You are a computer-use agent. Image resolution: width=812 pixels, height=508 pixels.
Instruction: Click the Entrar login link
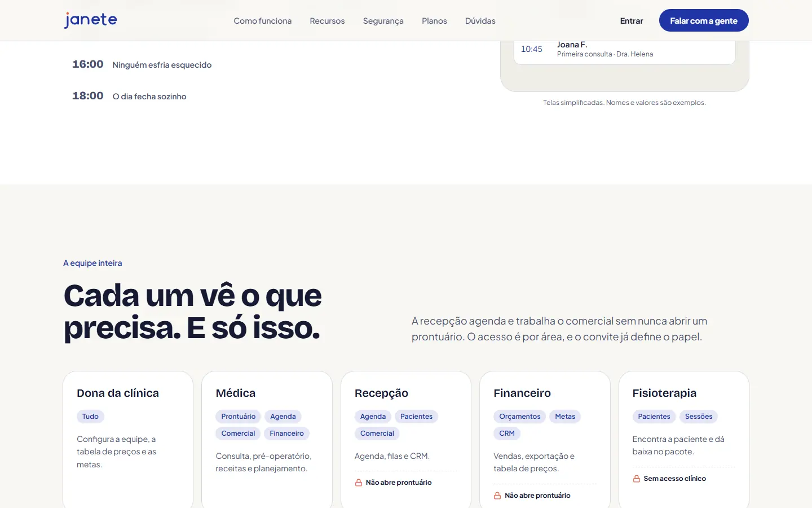point(632,21)
